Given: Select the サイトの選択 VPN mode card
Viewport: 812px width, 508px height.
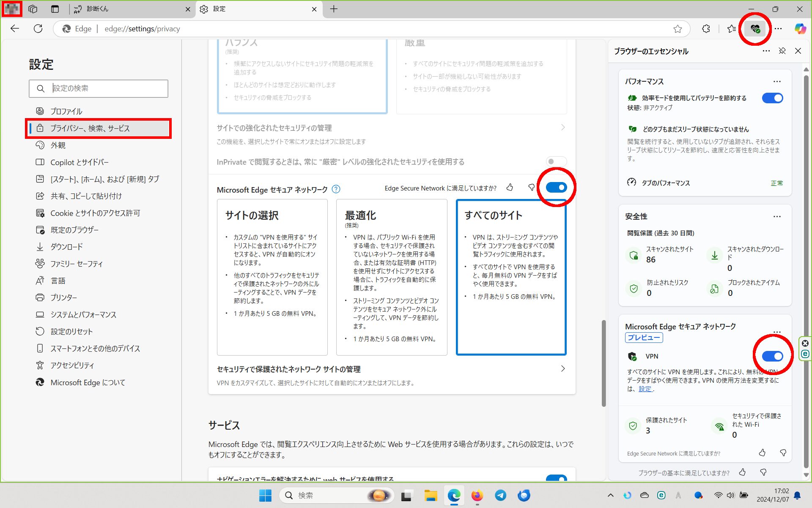Looking at the screenshot, I should pos(272,277).
